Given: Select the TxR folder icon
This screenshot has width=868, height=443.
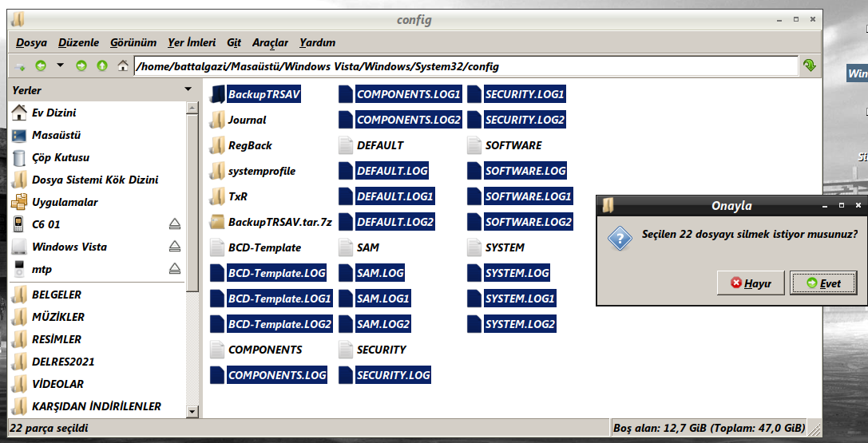Looking at the screenshot, I should pyautogui.click(x=217, y=197).
